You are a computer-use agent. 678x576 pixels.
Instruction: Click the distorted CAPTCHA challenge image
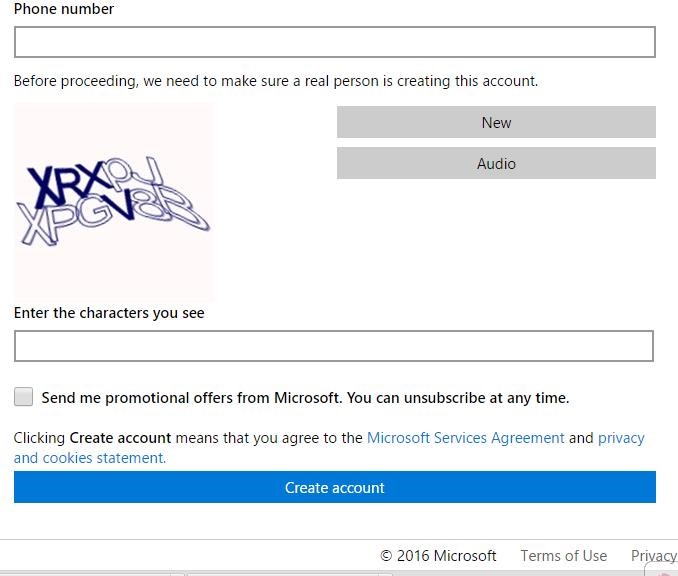[113, 202]
